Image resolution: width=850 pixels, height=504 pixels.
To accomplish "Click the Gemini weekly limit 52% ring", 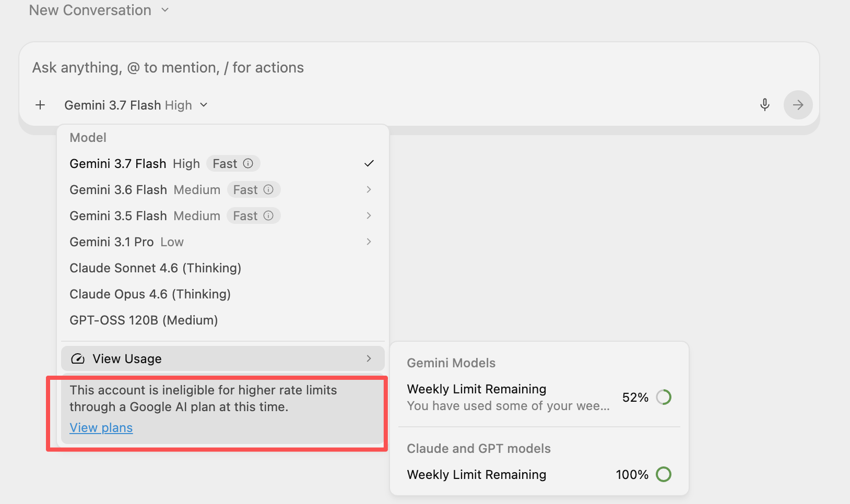I will pyautogui.click(x=664, y=397).
